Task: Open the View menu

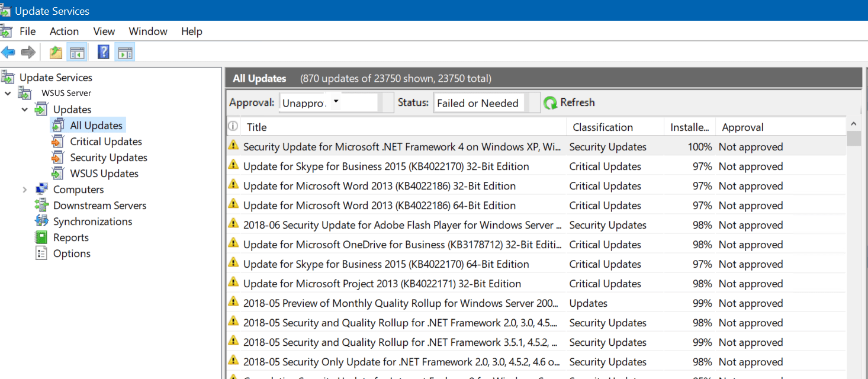Action: pos(104,31)
